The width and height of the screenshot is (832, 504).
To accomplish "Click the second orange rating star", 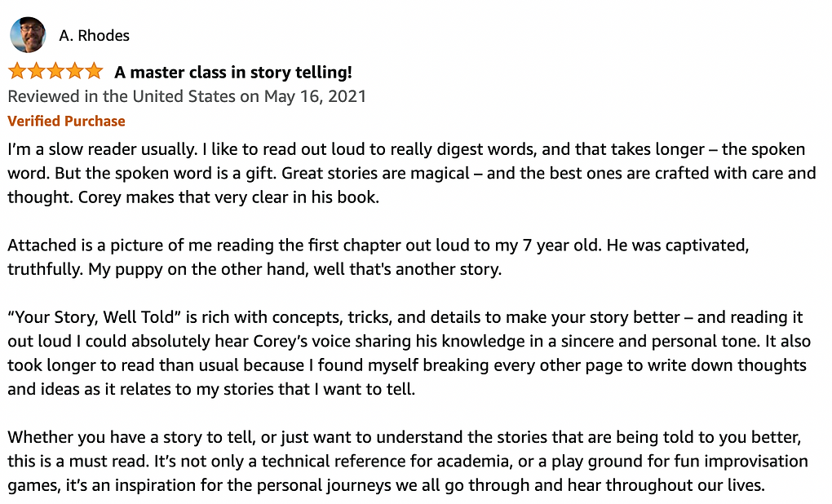I will (36, 71).
